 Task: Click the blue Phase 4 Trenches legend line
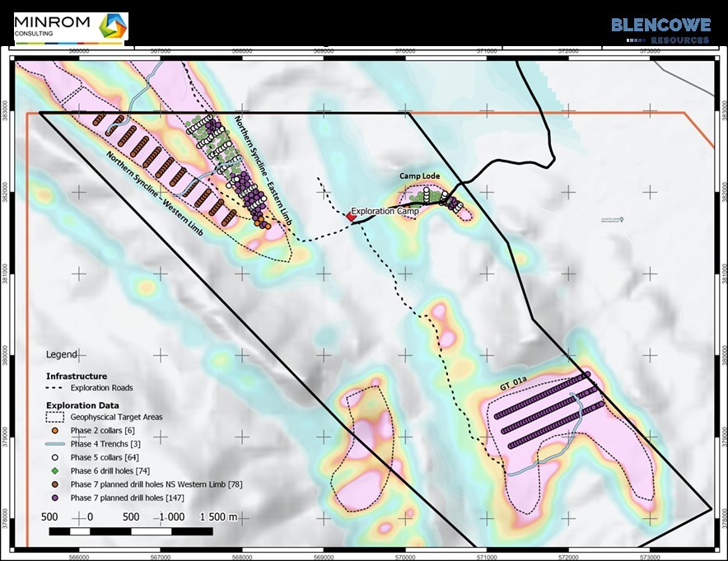[x=54, y=442]
